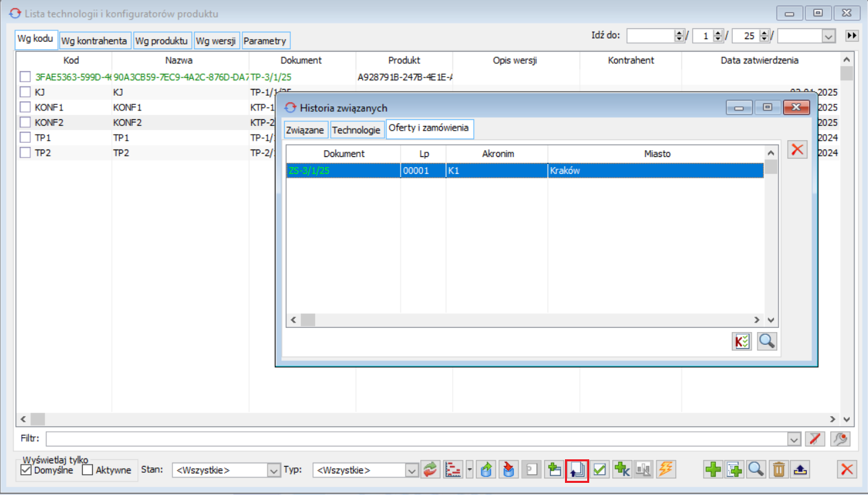Open the Typ dropdown
868x495 pixels.
413,470
